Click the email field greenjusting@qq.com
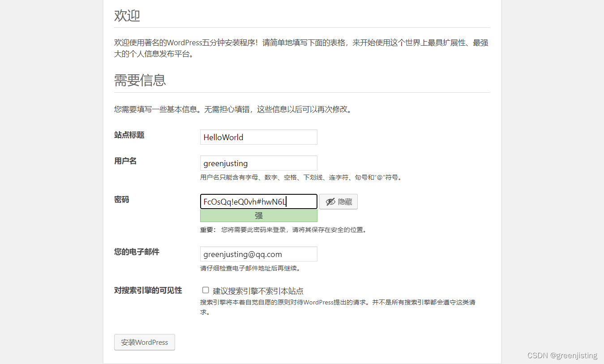 pos(258,254)
